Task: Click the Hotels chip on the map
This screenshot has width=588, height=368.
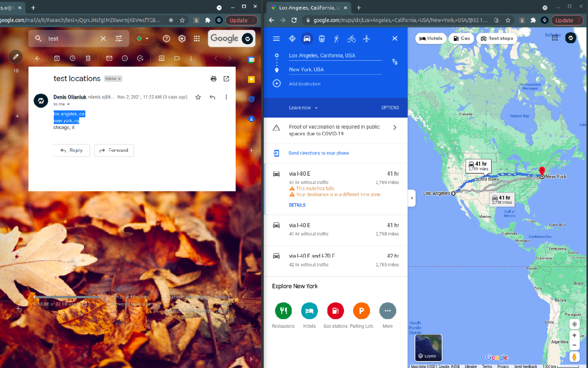Action: coord(431,39)
